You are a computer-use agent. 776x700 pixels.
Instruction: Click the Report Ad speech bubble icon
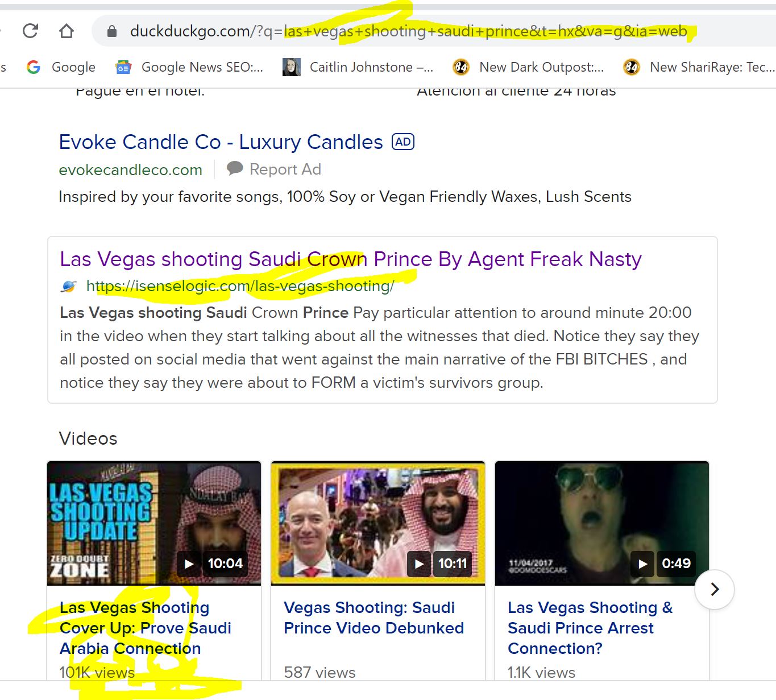coord(235,169)
